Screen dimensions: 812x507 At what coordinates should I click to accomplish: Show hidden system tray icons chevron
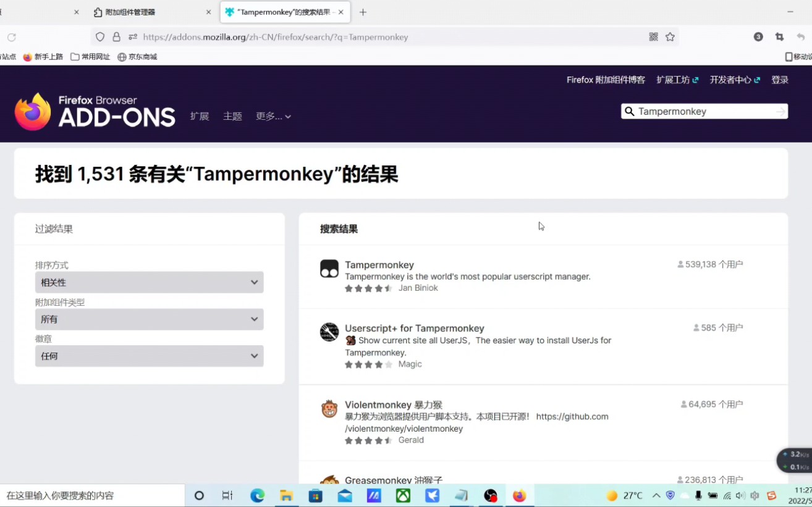(x=656, y=495)
